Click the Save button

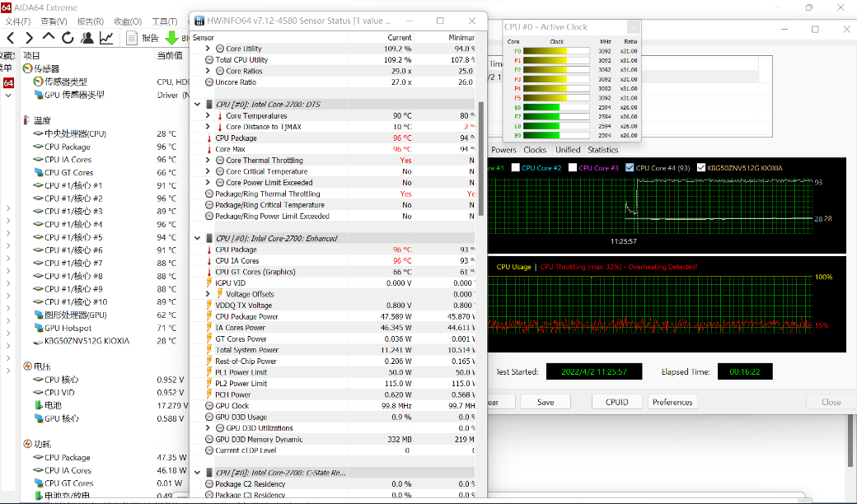pos(545,402)
